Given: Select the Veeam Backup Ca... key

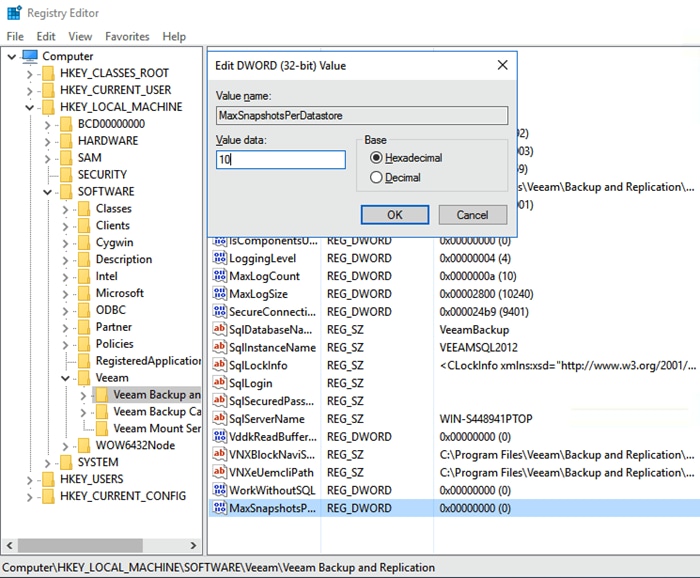Looking at the screenshot, I should coord(157,412).
